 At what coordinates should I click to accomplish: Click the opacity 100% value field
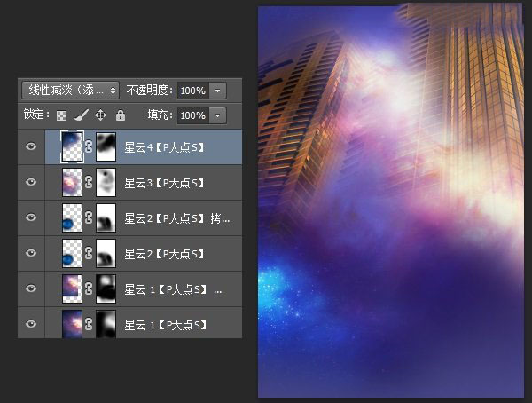click(x=193, y=91)
